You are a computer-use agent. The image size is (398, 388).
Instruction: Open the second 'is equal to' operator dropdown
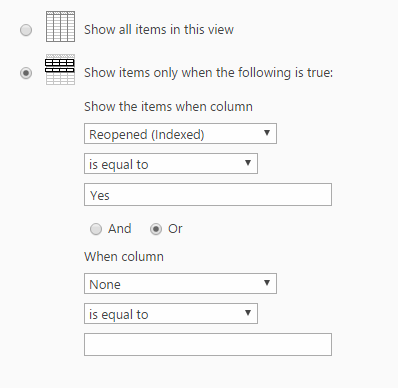(x=171, y=314)
